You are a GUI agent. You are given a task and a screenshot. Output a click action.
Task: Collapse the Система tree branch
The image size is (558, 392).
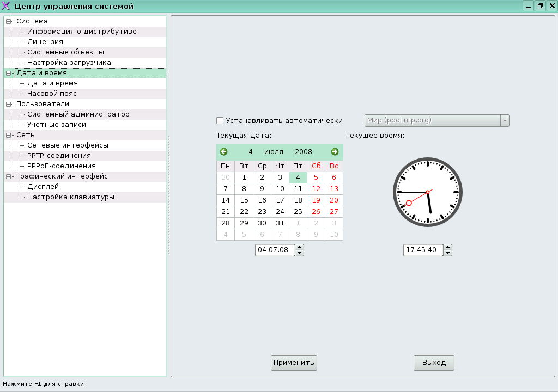coord(9,21)
